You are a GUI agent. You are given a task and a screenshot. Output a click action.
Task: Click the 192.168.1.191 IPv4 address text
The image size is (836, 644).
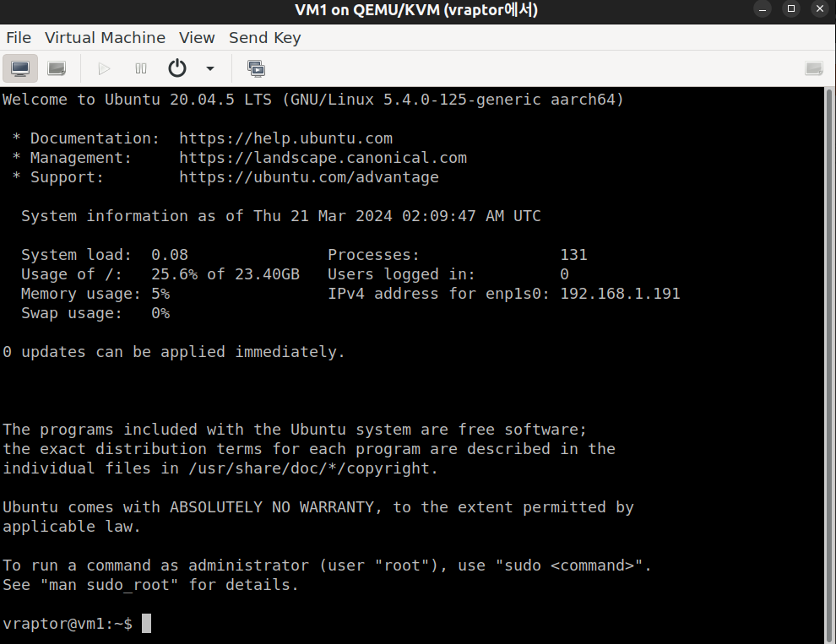620,294
